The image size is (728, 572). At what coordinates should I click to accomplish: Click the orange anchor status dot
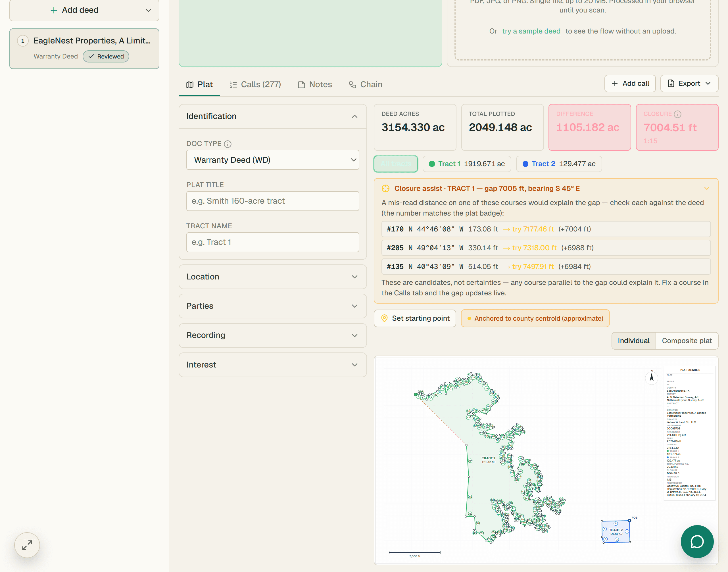[469, 318]
